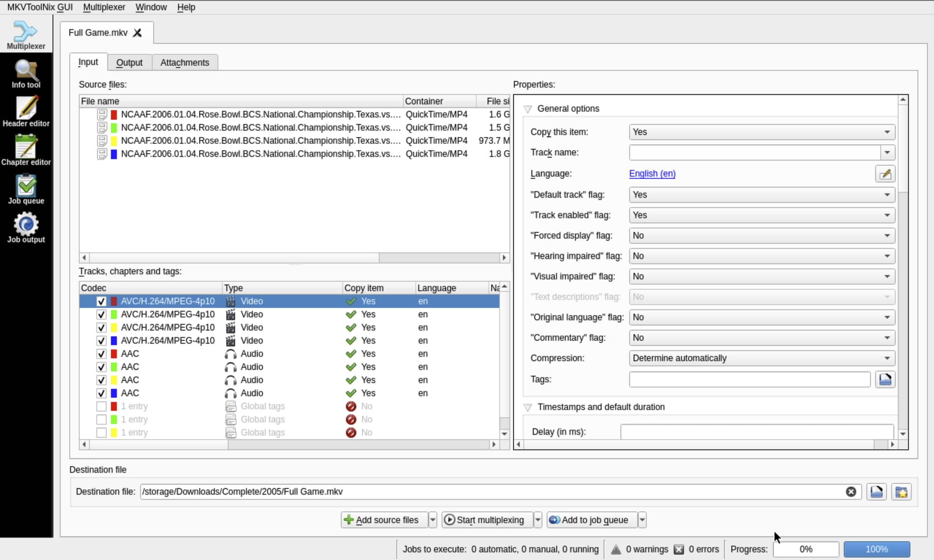Click the errors icon in status bar
Viewport: 934px width, 560px height.
tap(679, 549)
